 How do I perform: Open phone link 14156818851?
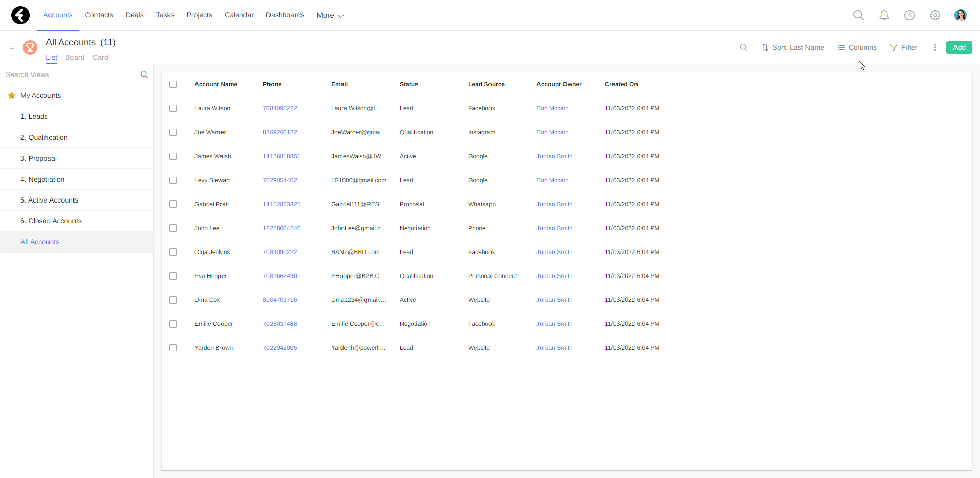pyautogui.click(x=281, y=156)
